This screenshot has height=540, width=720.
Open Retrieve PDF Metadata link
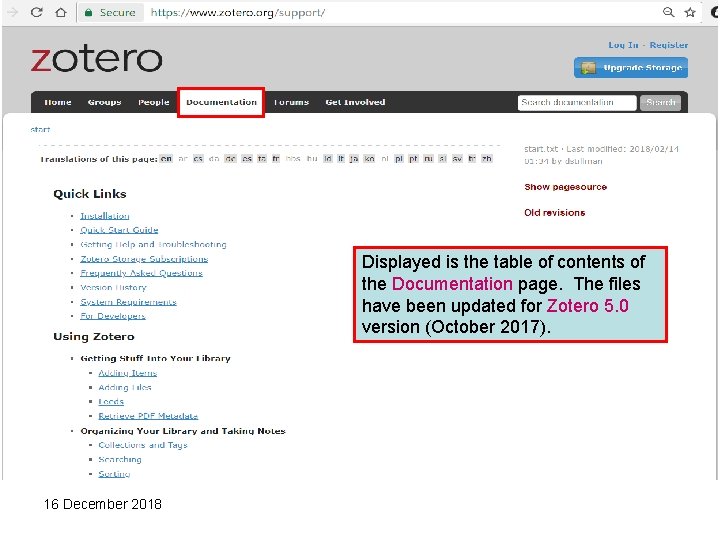pyautogui.click(x=148, y=416)
